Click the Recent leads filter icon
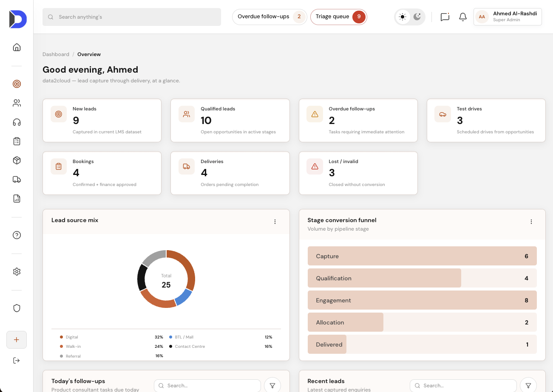Viewport: 553px width, 392px height. click(528, 386)
